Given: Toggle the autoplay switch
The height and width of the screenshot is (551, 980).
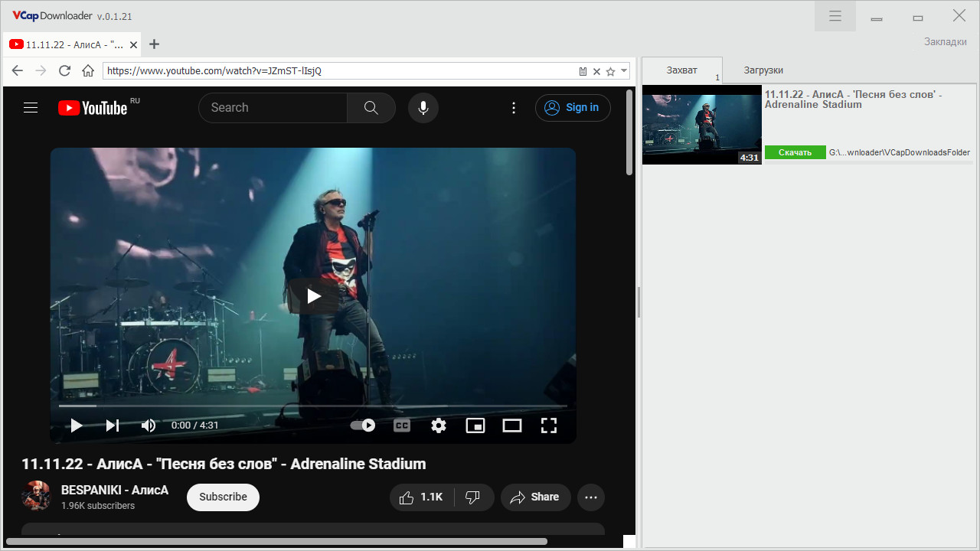Looking at the screenshot, I should pos(363,425).
